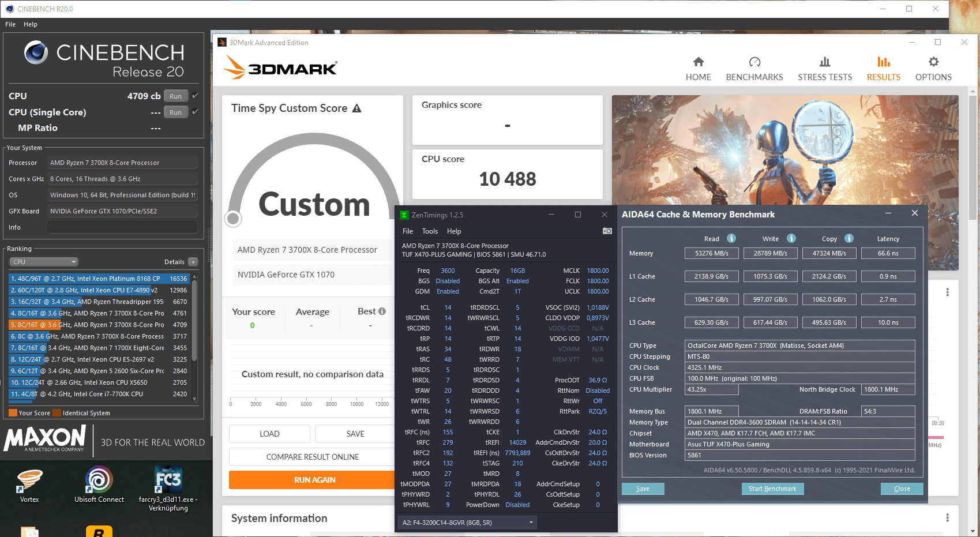Toggle the CPU test checkbox in Cinebench
The height and width of the screenshot is (537, 980).
point(195,96)
